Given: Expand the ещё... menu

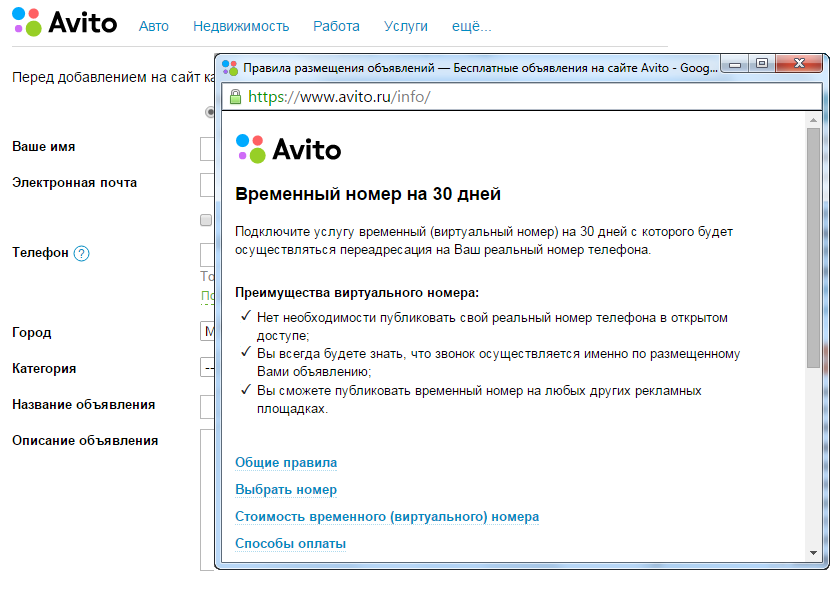Looking at the screenshot, I should pyautogui.click(x=472, y=26).
